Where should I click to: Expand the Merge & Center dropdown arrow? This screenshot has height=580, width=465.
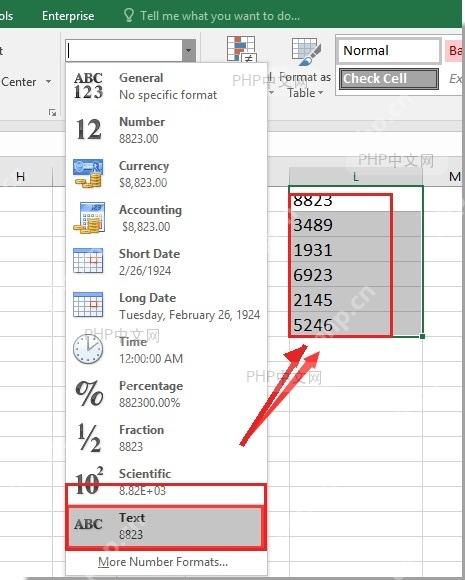[x=48, y=81]
